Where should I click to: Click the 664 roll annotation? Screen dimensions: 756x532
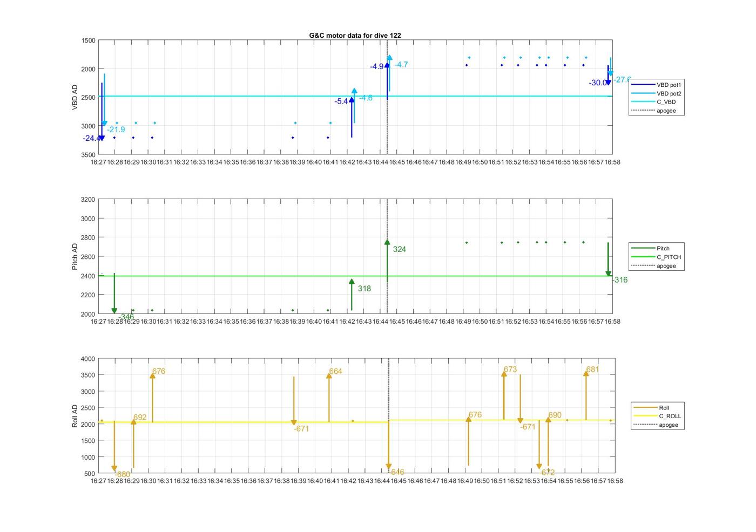[x=335, y=372]
